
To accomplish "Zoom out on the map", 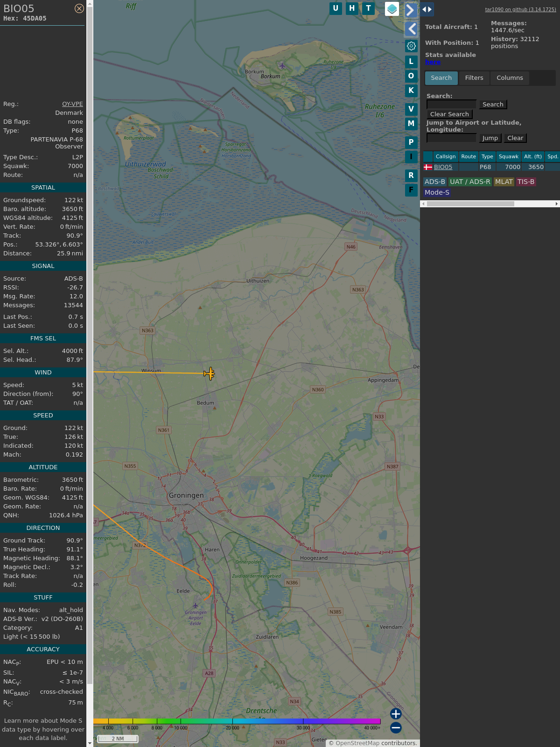I will [396, 727].
